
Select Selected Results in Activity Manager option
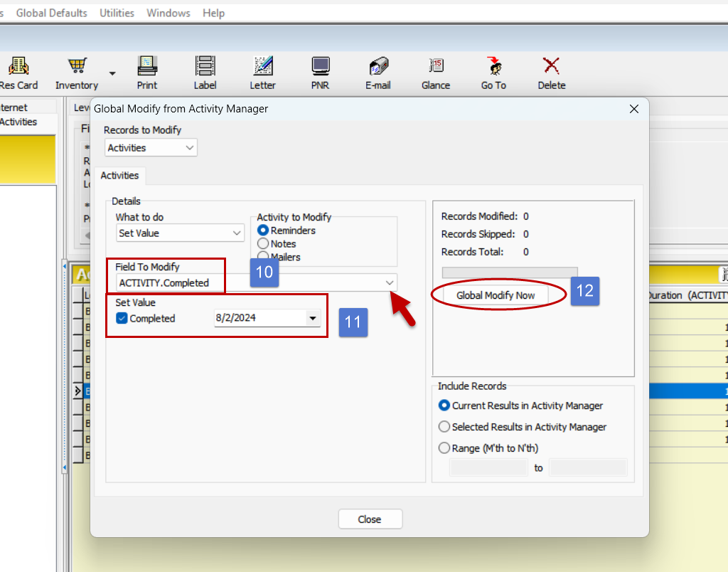445,427
